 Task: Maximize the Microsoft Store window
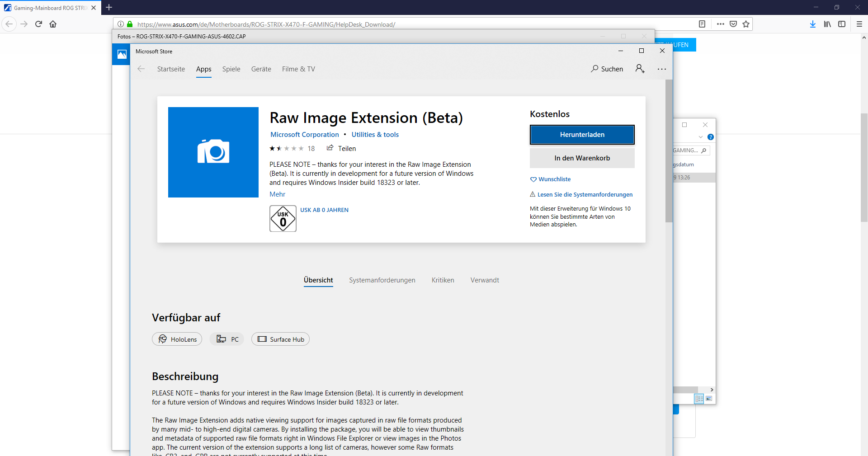coord(642,51)
